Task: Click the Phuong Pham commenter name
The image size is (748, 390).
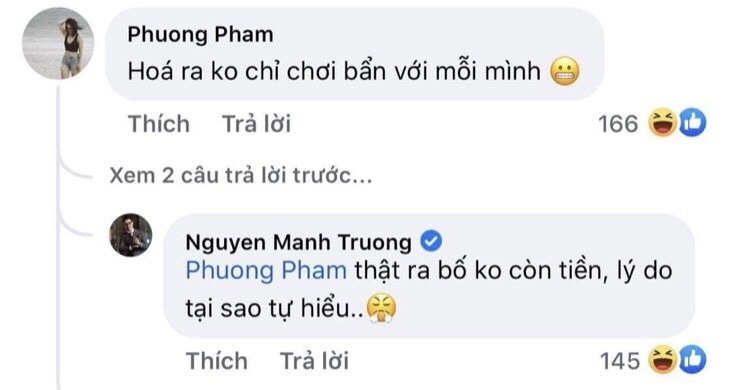Action: click(200, 34)
